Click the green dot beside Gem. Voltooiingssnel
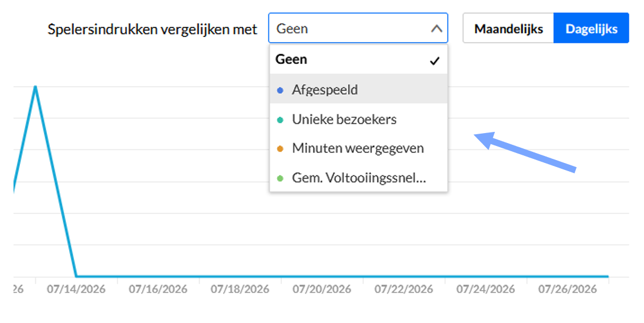The width and height of the screenshot is (644, 323). click(281, 178)
